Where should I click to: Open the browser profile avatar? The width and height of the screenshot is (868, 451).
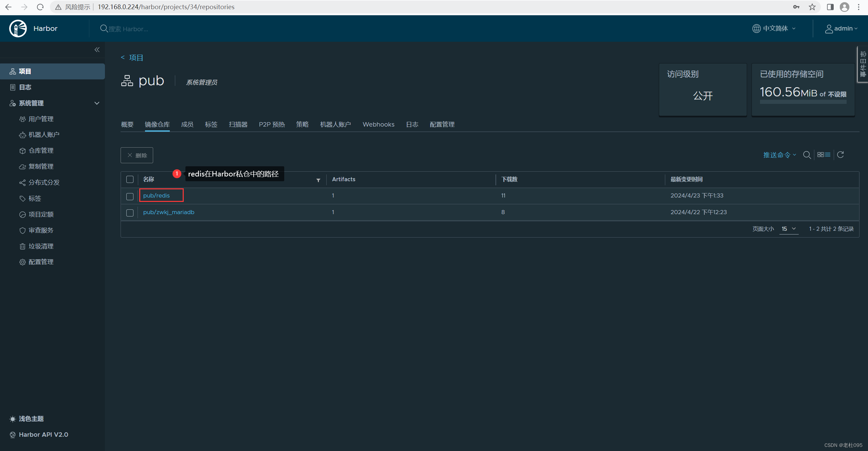click(845, 7)
